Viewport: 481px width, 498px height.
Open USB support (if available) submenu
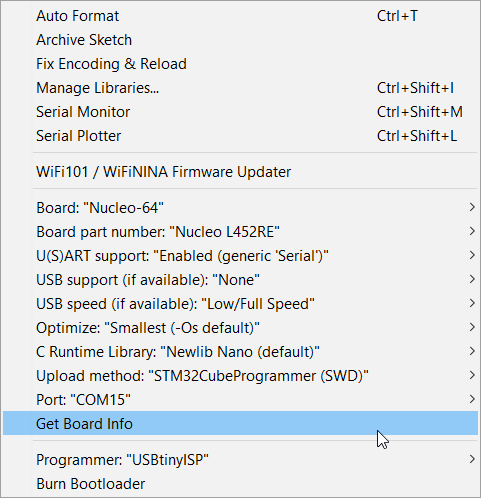(x=240, y=280)
